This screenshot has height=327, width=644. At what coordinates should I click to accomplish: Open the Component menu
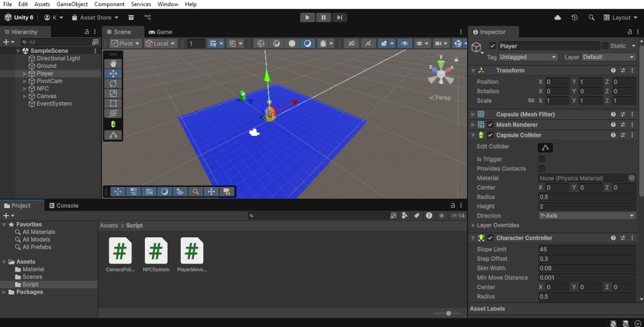(x=110, y=4)
